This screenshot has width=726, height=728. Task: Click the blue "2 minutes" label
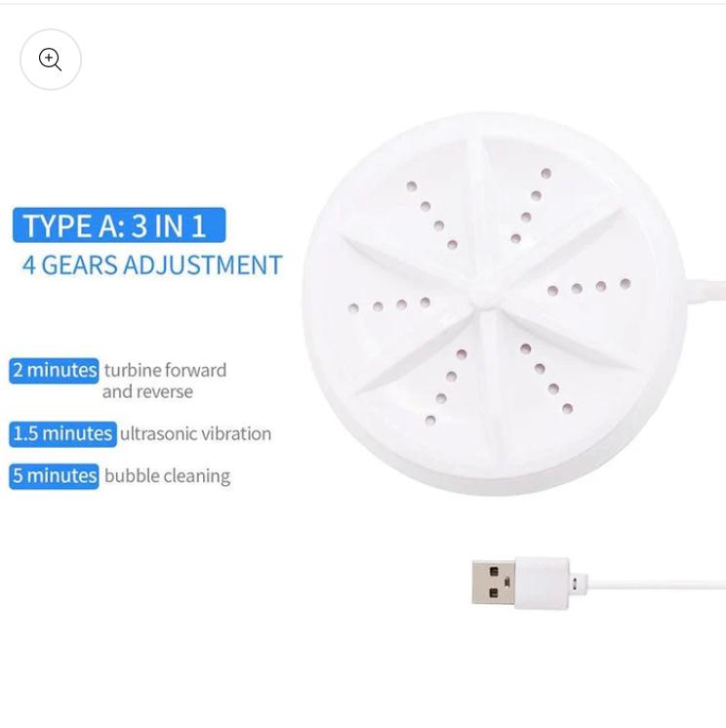pos(54,371)
